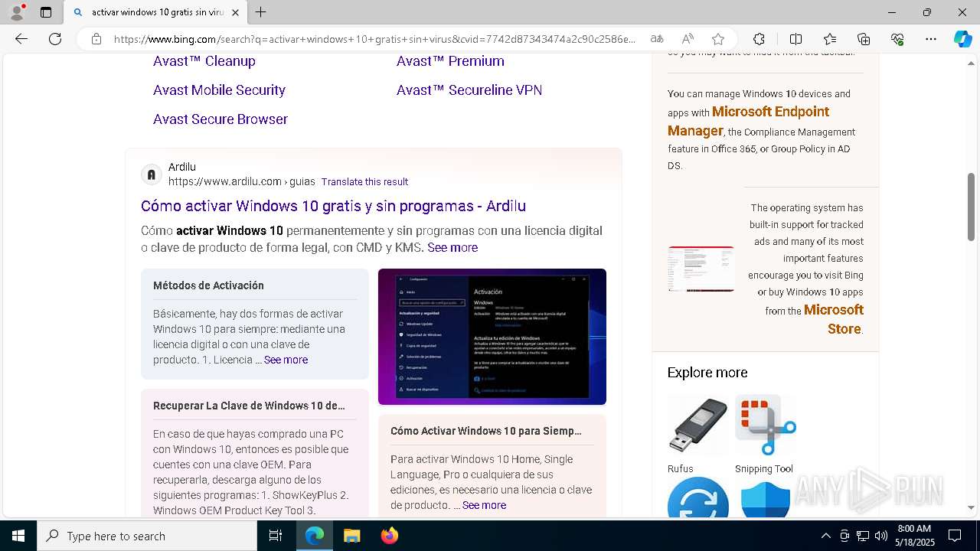Launch Firefox from taskbar
The width and height of the screenshot is (980, 551).
390,536
